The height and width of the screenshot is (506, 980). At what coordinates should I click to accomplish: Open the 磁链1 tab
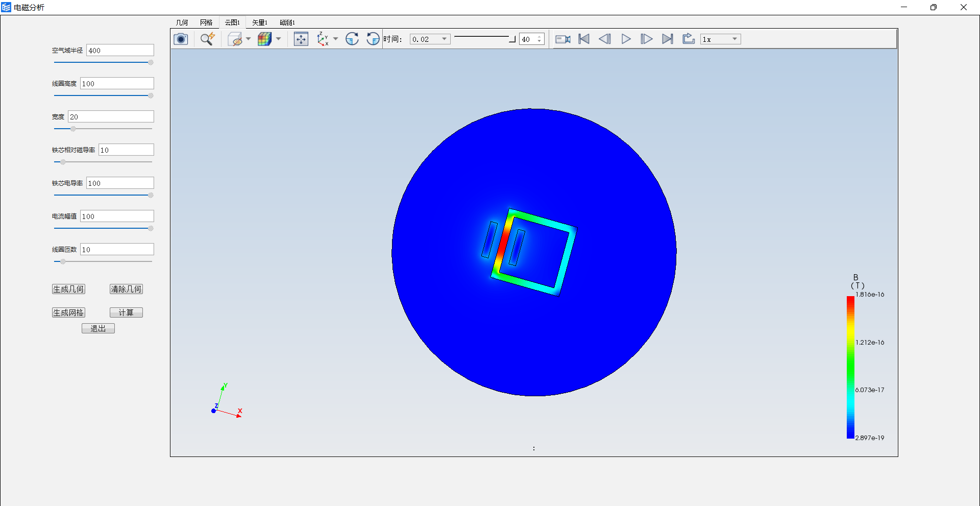pyautogui.click(x=287, y=22)
